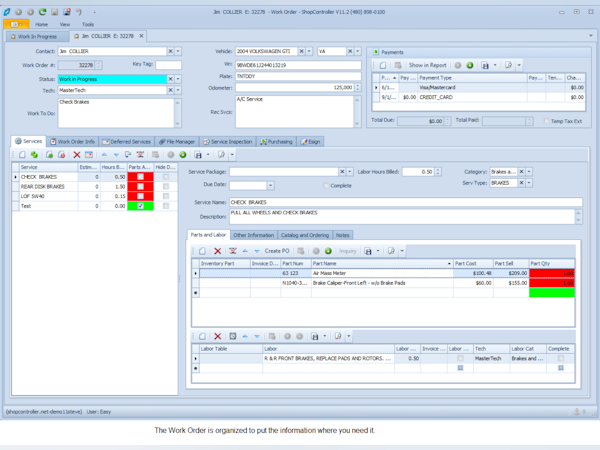600x450 pixels.
Task: Click green refresh icon in quick access toolbar
Action: pyautogui.click(x=42, y=12)
